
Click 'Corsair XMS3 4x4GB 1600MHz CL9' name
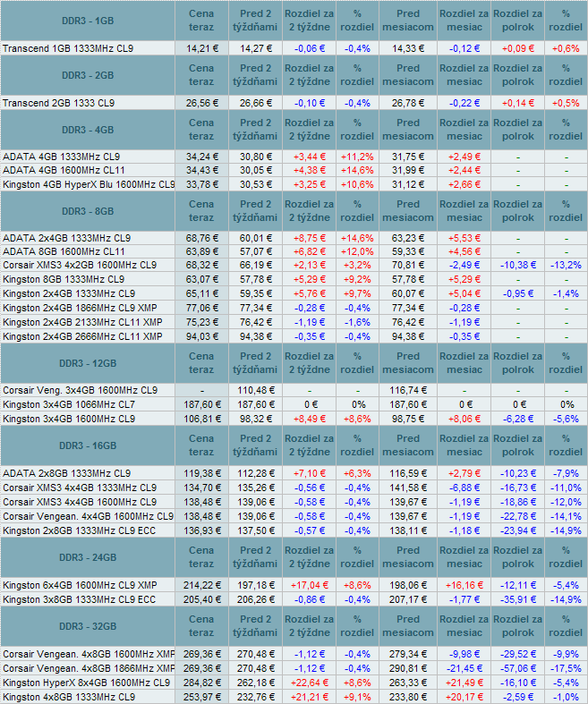[80, 502]
